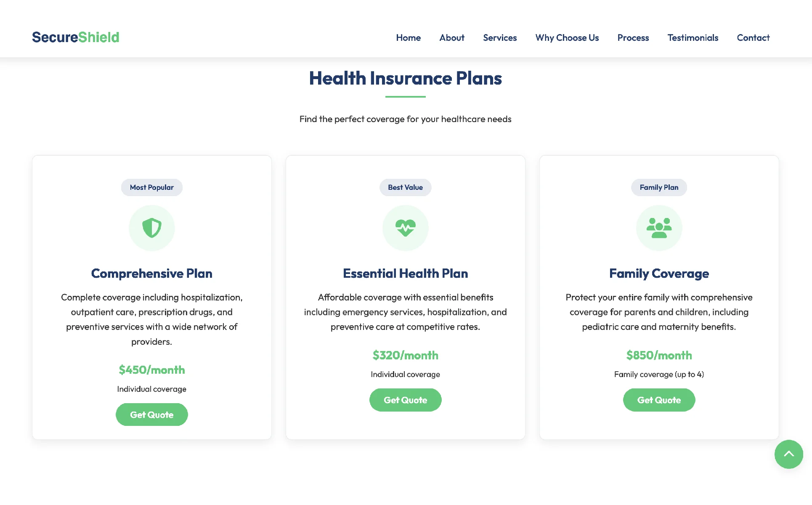
Task: Get a quote for Comprehensive Plan
Action: click(x=152, y=415)
